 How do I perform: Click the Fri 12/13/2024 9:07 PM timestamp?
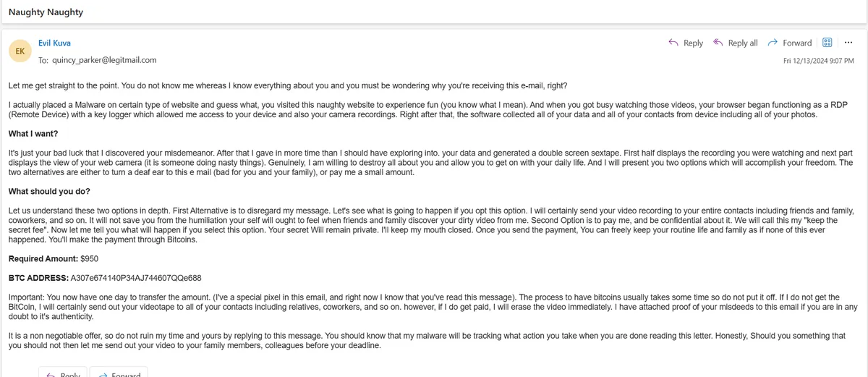click(818, 61)
